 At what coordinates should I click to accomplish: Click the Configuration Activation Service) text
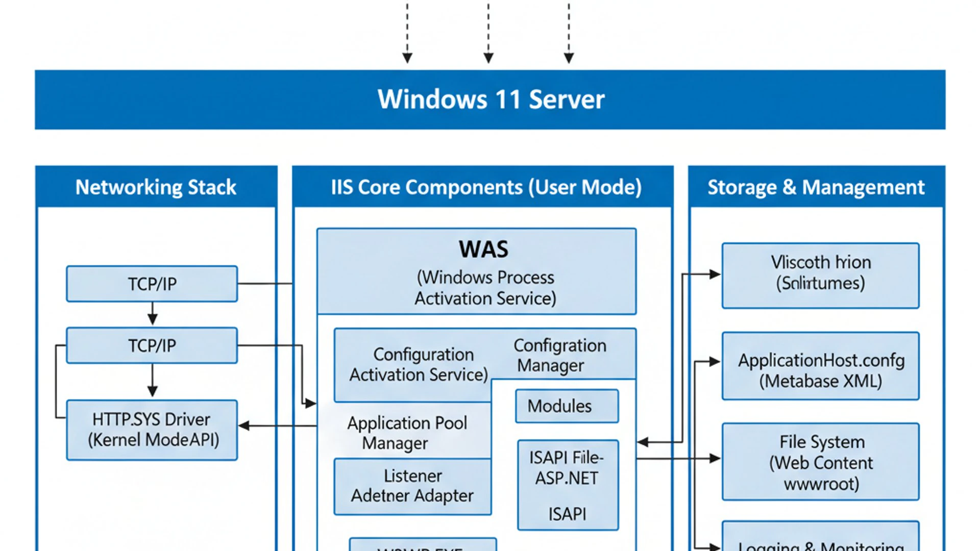coord(419,364)
